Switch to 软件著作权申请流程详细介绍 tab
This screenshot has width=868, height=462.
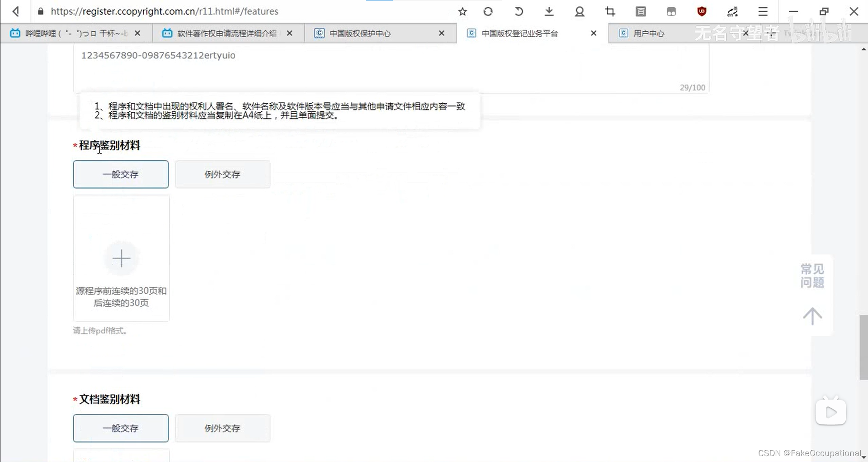coord(228,33)
